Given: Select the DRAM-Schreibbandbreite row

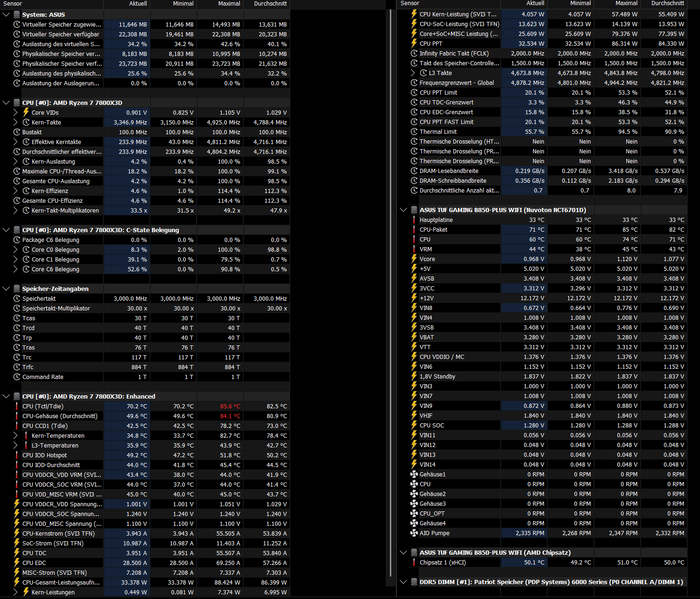Looking at the screenshot, I should click(542, 180).
